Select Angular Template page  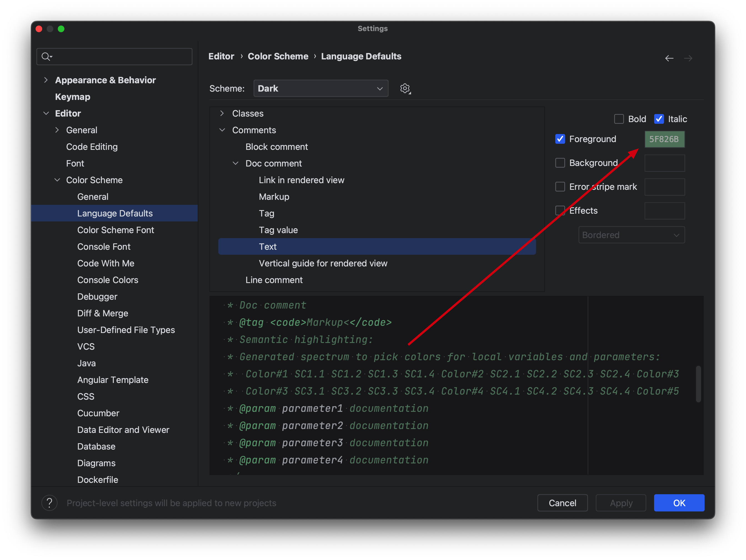(x=113, y=380)
